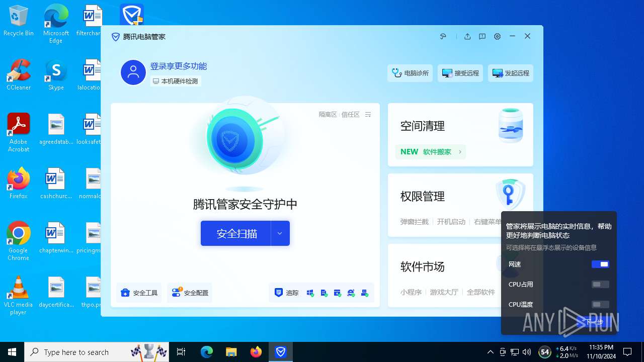The image size is (644, 362).
Task: Open Task View in taskbar
Action: coord(181,352)
